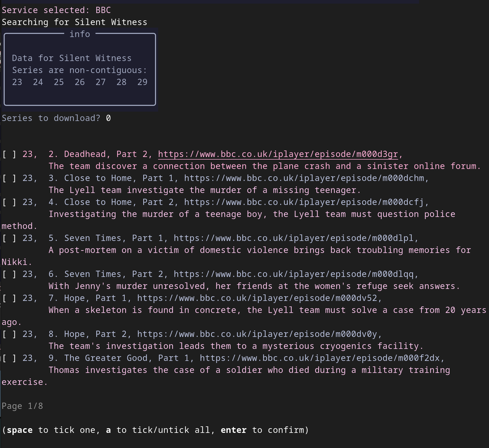Open the BBC link ending in m000dv52
This screenshot has height=448, width=489.
[x=257, y=298]
